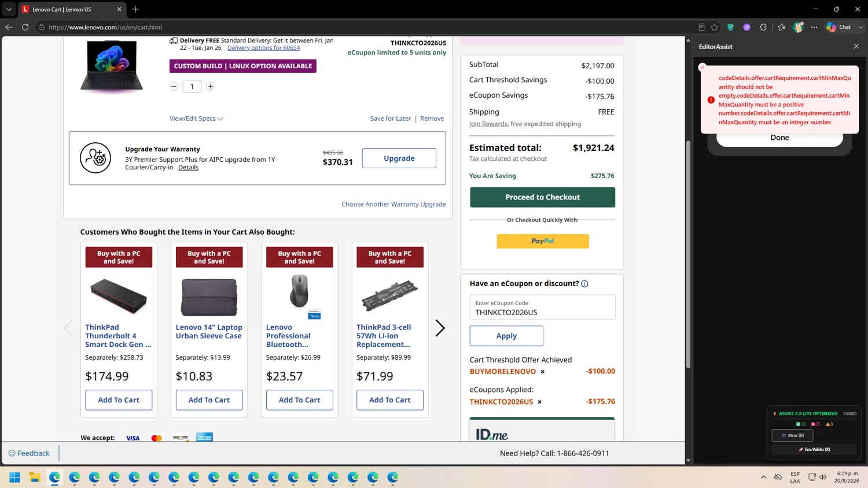Open the ThinkPad 3-cell battery image
The height and width of the screenshot is (488, 868).
point(390,295)
